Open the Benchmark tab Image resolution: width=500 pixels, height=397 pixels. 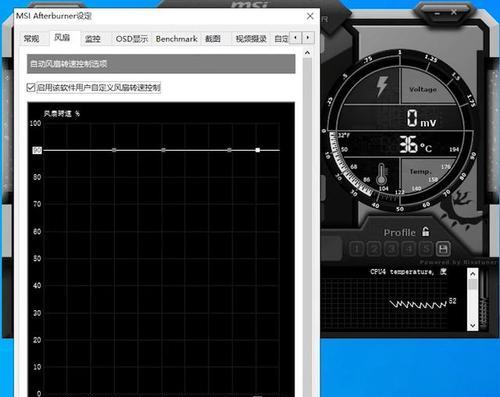pos(176,39)
